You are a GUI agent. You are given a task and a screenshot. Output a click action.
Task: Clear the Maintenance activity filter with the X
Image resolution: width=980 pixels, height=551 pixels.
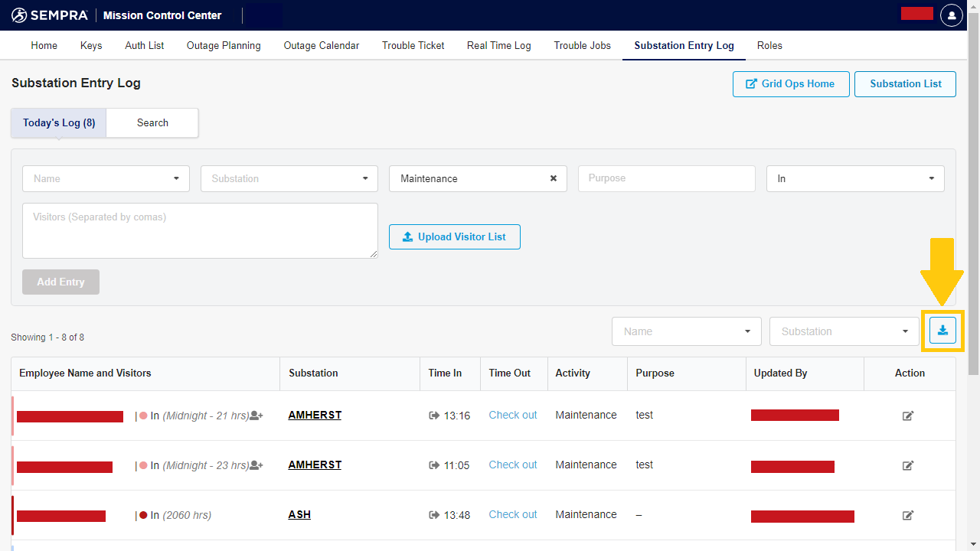tap(554, 178)
